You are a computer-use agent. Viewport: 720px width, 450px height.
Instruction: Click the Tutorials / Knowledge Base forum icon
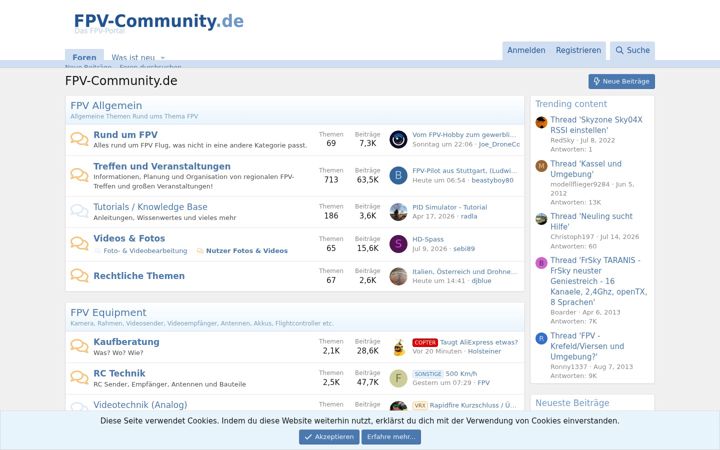79,211
